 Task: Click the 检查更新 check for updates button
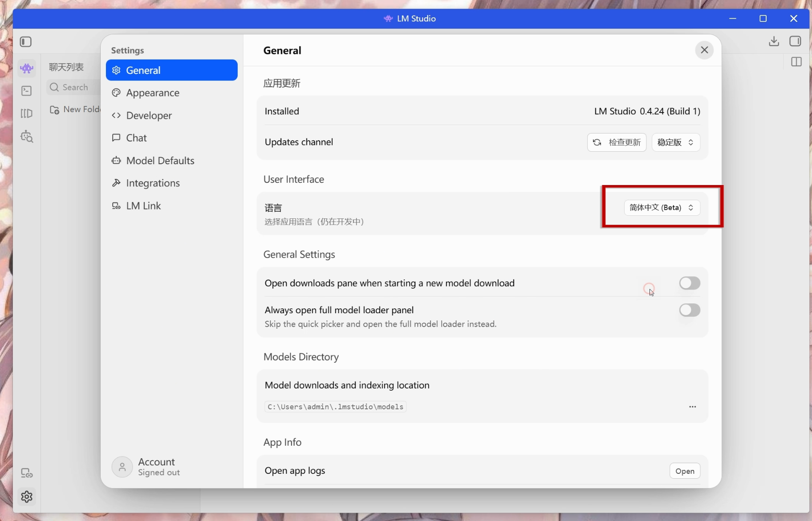pos(617,142)
